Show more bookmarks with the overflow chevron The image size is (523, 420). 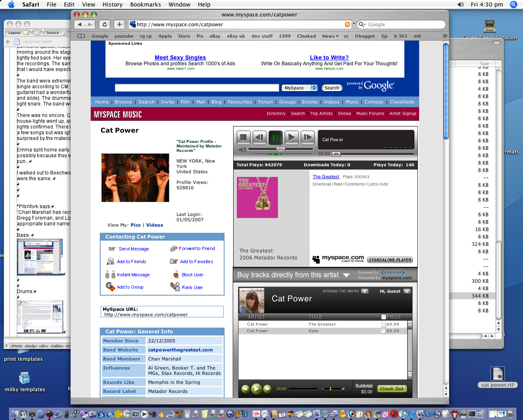coord(445,36)
